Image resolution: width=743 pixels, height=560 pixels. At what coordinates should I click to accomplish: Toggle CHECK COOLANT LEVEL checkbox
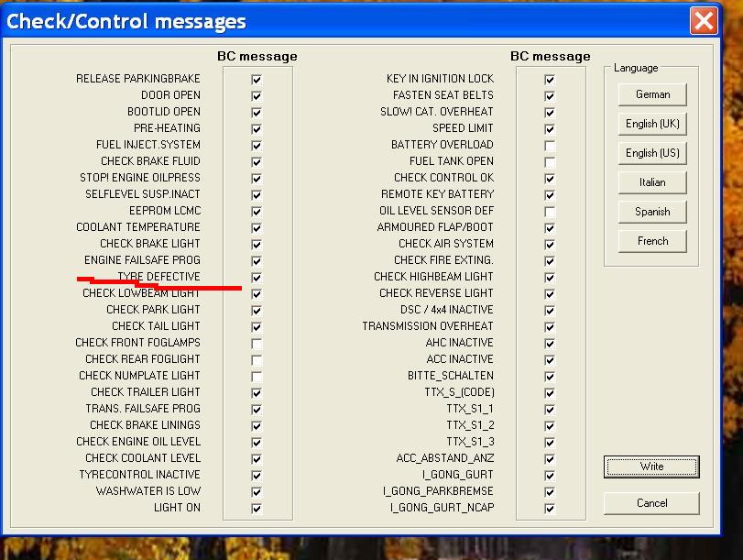(257, 459)
